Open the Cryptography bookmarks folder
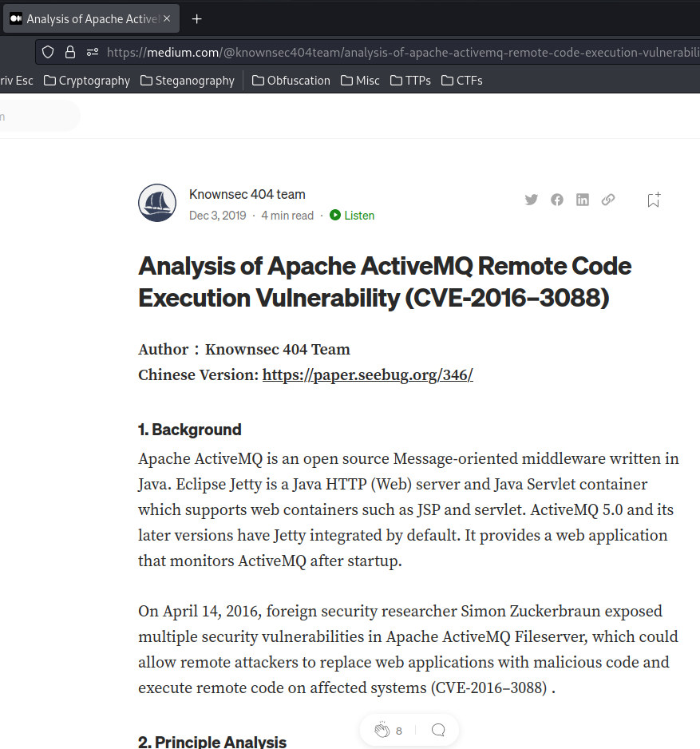 pyautogui.click(x=87, y=80)
